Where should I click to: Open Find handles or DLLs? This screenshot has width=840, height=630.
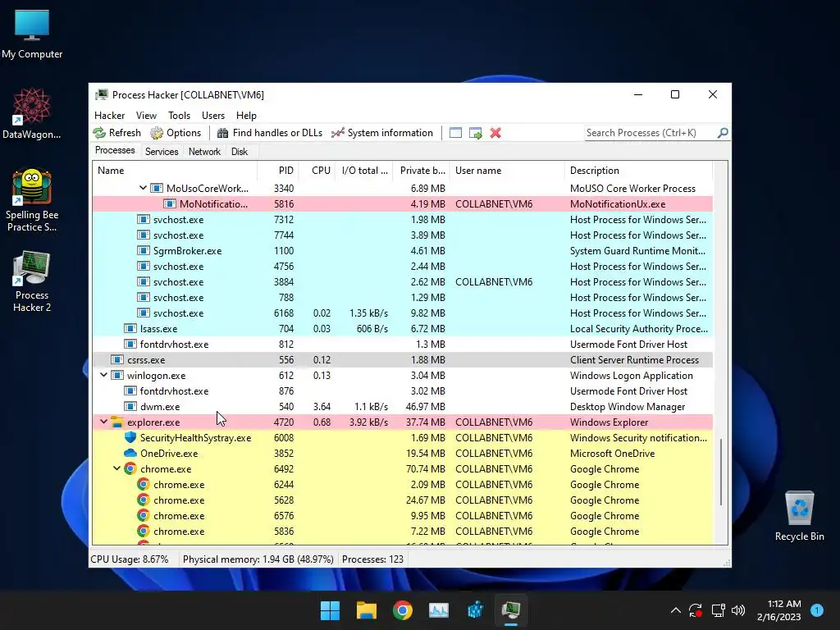tap(269, 133)
